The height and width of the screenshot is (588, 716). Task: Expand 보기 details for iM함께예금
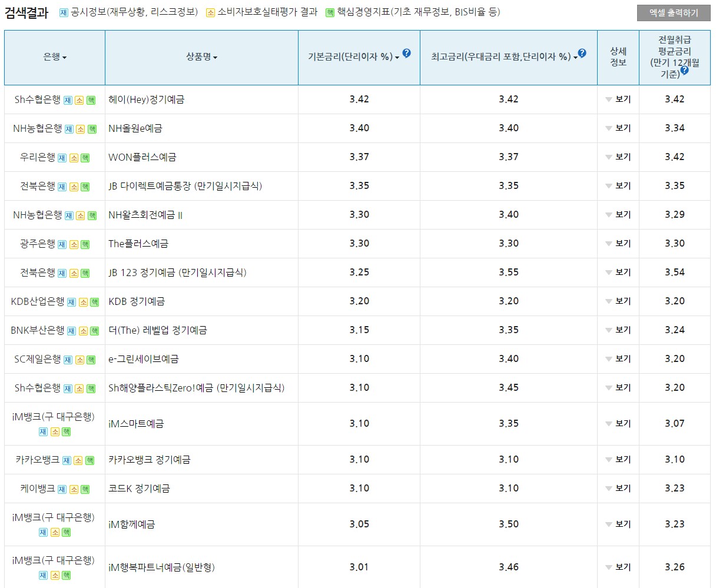tap(618, 524)
